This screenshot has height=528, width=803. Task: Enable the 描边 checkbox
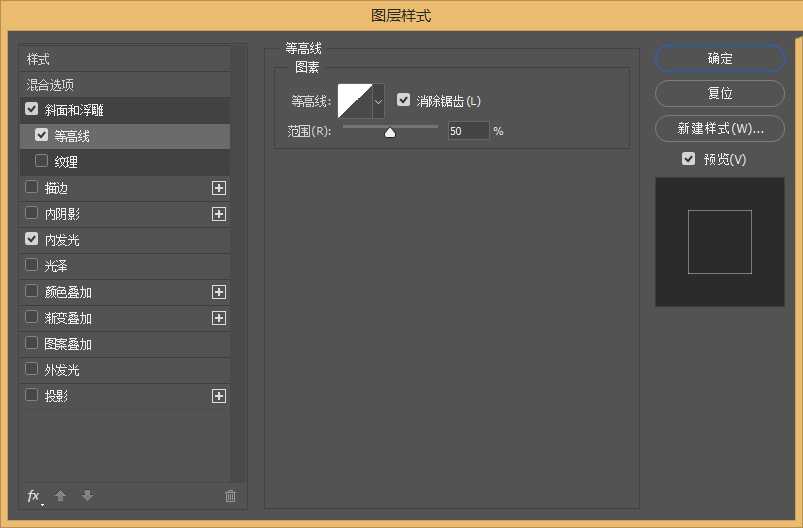(32, 187)
